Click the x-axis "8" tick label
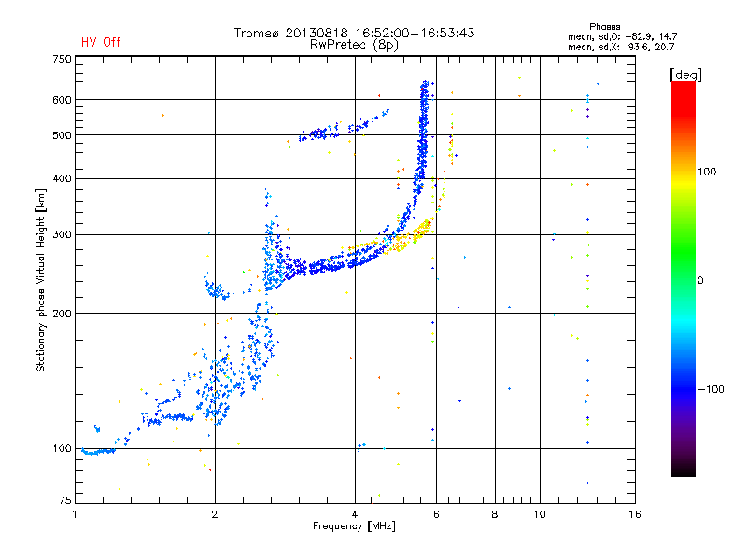 pyautogui.click(x=495, y=514)
